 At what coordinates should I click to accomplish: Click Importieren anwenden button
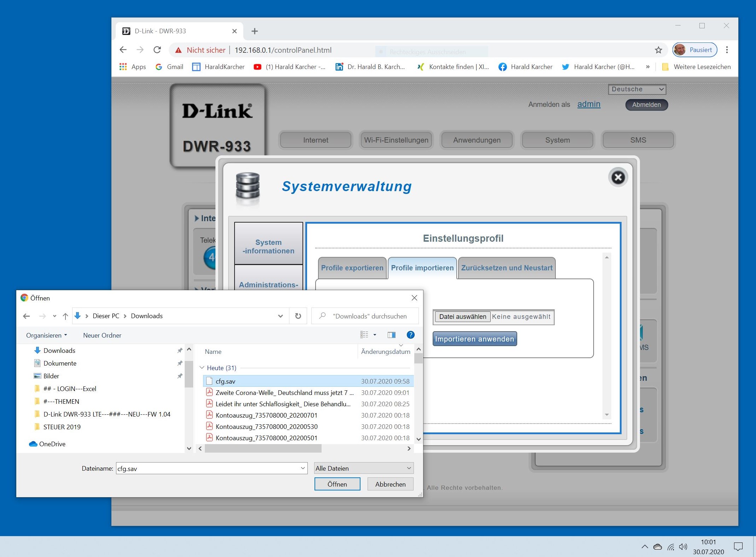point(474,339)
